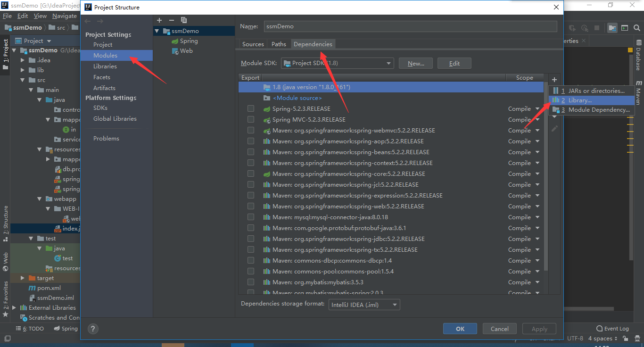Open Scope dropdown for spring-context:5.2.2.RELEASE
Viewport: 644px width, 347px height.
tap(537, 163)
